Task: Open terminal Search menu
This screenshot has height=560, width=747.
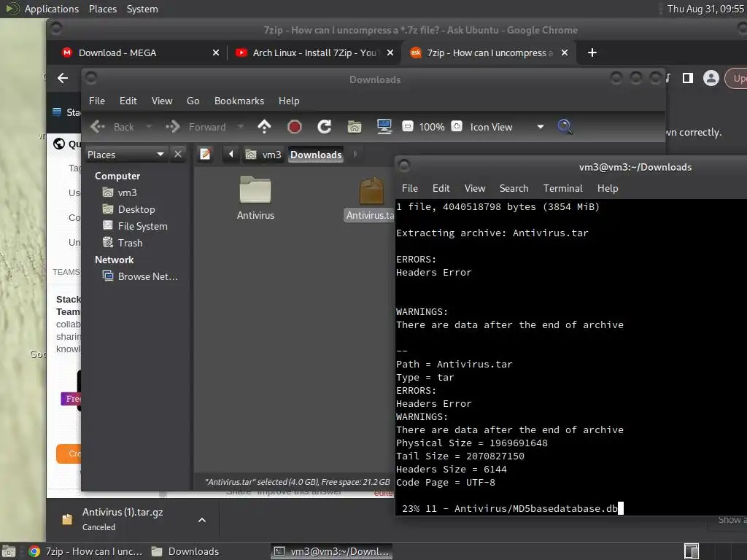Action: pyautogui.click(x=514, y=188)
